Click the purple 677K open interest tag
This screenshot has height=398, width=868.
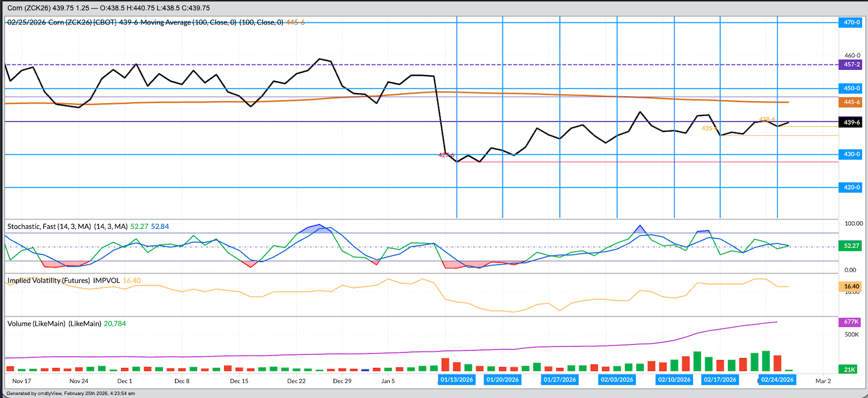click(851, 322)
